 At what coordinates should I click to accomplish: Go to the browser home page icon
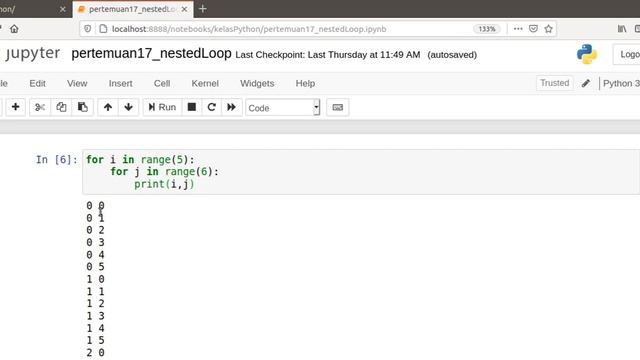14,29
